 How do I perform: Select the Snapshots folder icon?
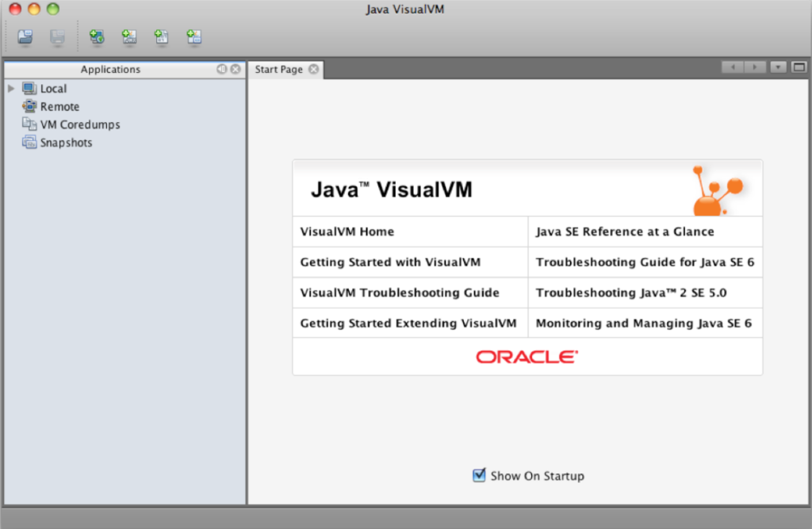click(x=29, y=142)
